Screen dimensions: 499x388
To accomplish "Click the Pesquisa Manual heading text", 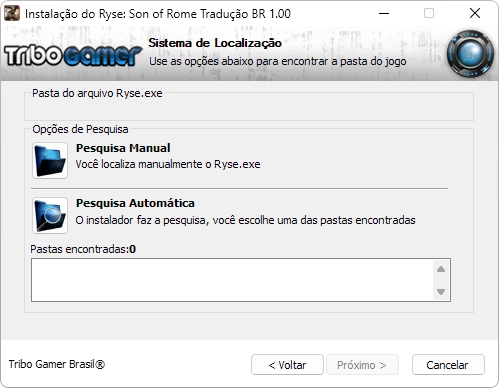I will [123, 148].
